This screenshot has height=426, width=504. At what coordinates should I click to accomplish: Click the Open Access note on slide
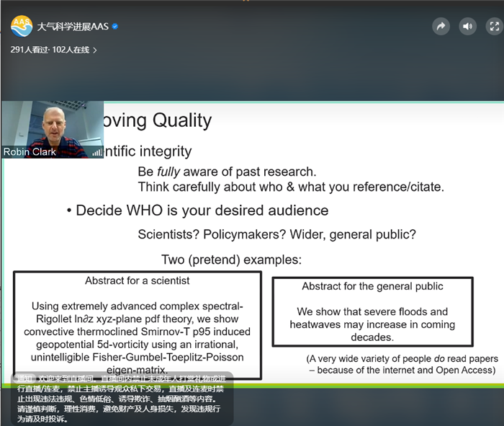pos(401,364)
